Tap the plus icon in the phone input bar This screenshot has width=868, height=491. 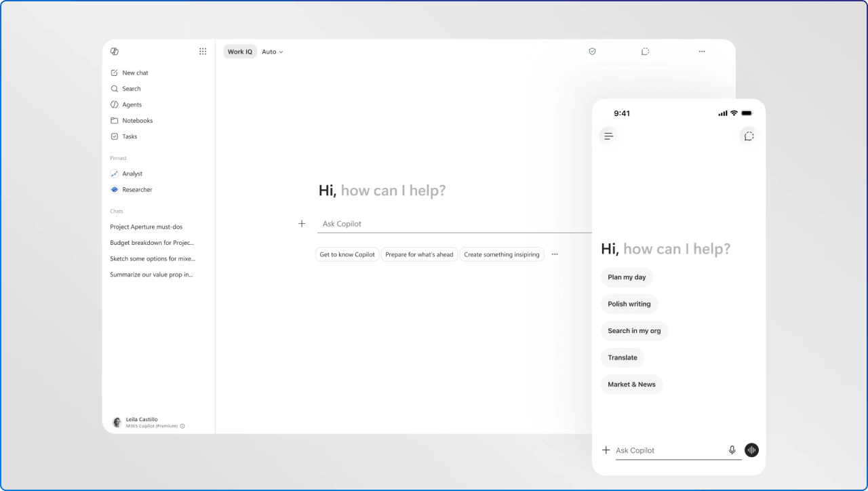tap(606, 450)
